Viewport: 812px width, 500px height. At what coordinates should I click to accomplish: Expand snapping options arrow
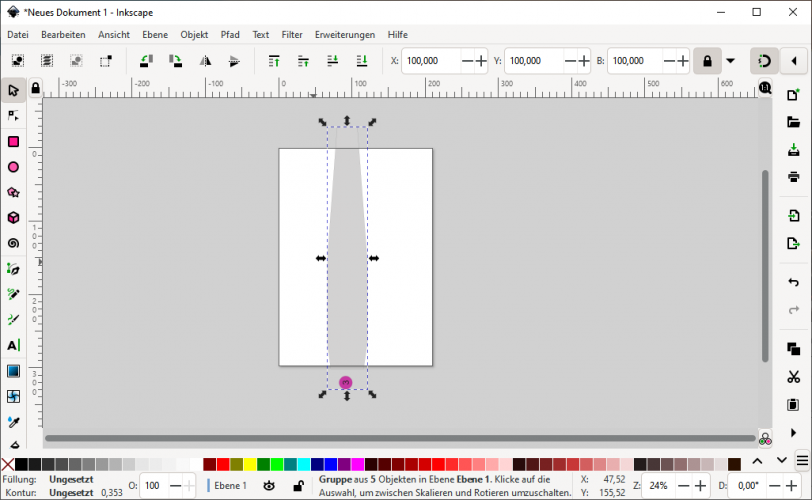pyautogui.click(x=794, y=61)
